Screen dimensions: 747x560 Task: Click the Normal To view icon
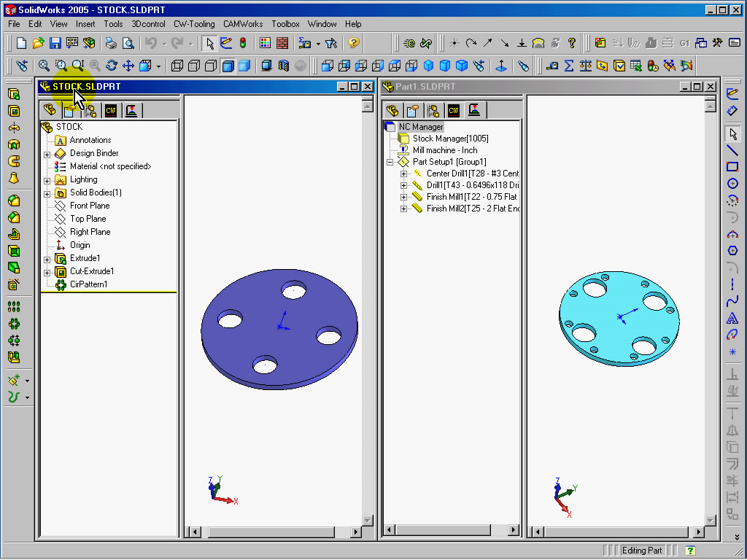point(500,66)
